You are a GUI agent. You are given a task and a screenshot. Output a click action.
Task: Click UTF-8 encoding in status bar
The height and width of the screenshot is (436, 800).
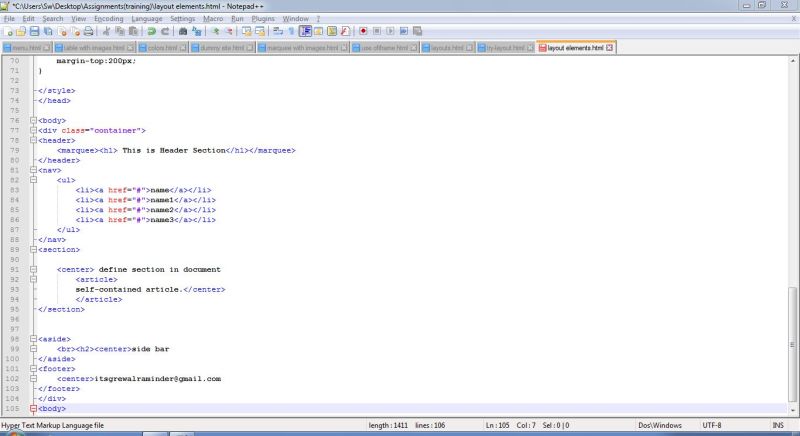(x=712, y=425)
